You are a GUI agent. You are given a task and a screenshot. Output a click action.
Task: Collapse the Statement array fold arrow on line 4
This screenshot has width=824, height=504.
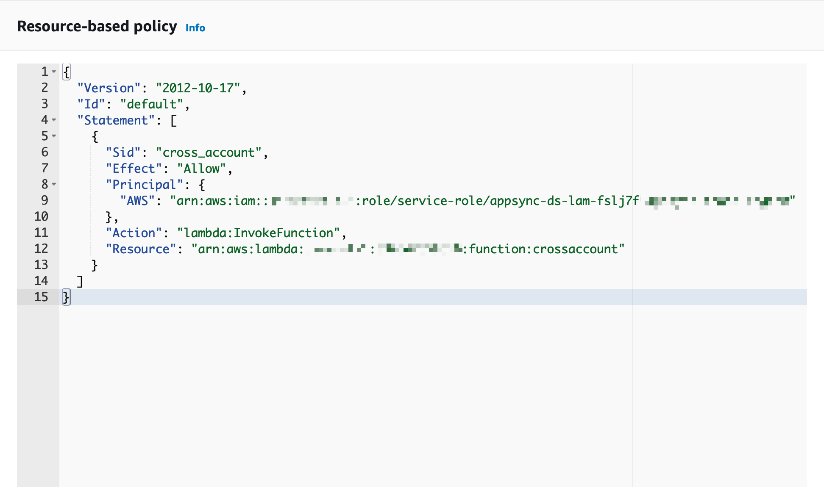tap(54, 120)
